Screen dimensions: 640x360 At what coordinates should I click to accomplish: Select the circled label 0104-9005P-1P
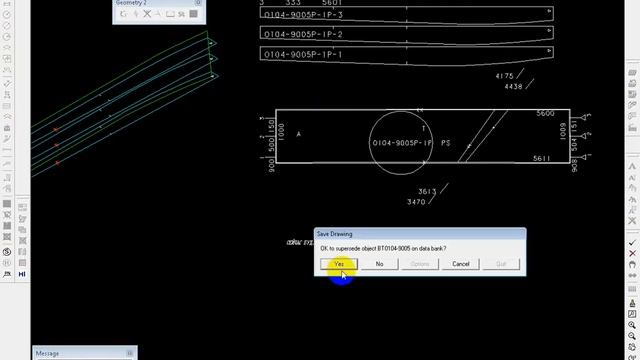402,143
